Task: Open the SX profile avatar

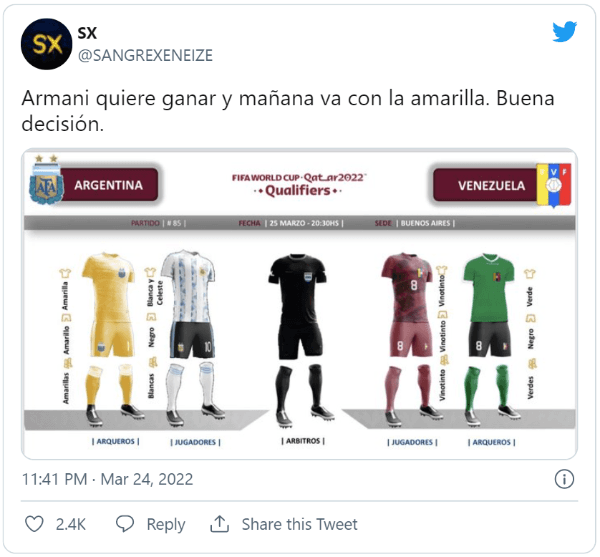Action: (46, 44)
